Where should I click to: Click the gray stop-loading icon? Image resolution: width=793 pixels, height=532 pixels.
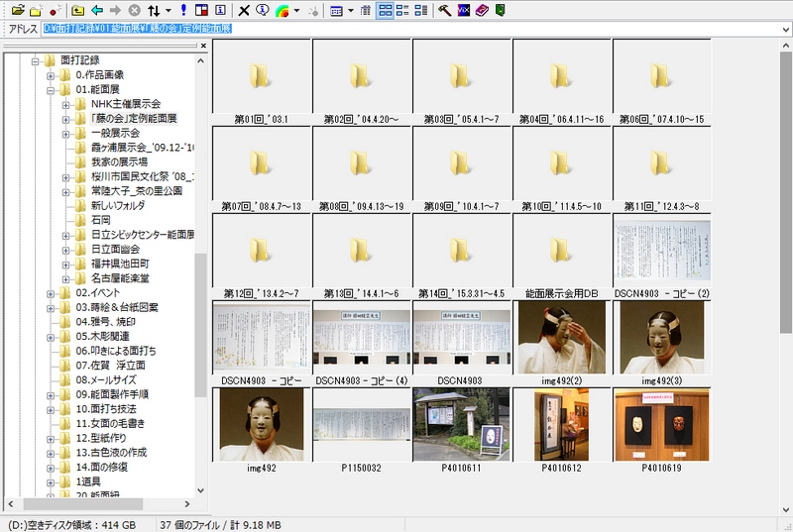click(x=134, y=10)
